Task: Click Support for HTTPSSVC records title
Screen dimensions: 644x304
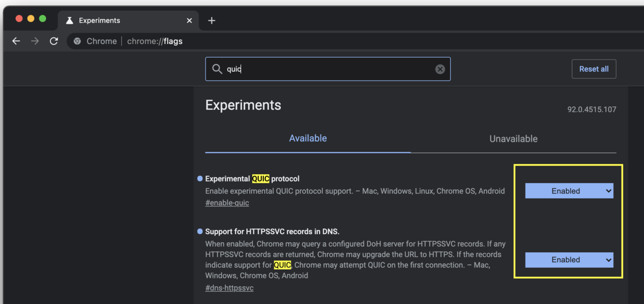Action: [x=272, y=232]
